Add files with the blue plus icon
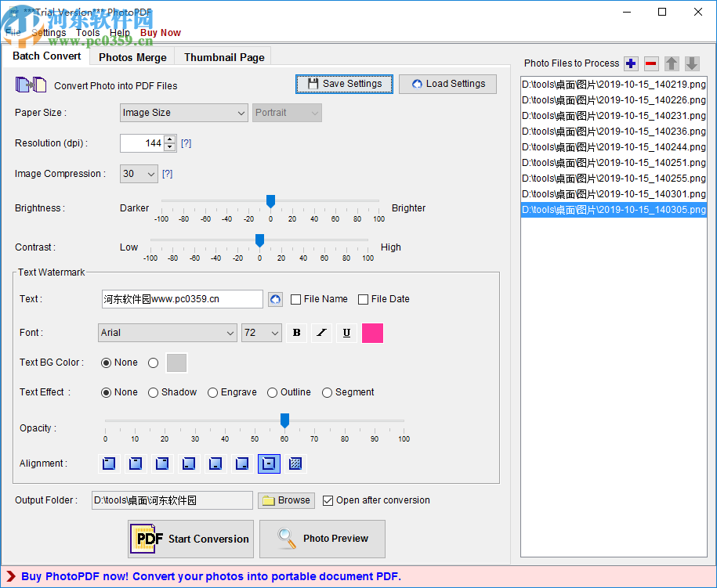 (632, 63)
